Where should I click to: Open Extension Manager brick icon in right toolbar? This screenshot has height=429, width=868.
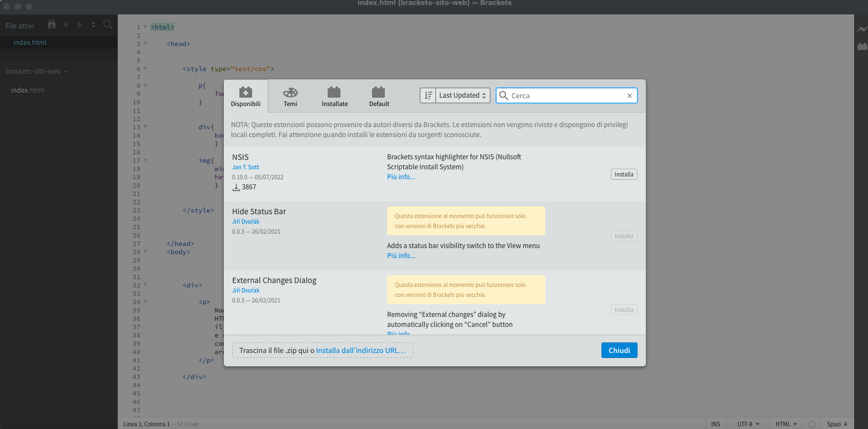click(861, 47)
